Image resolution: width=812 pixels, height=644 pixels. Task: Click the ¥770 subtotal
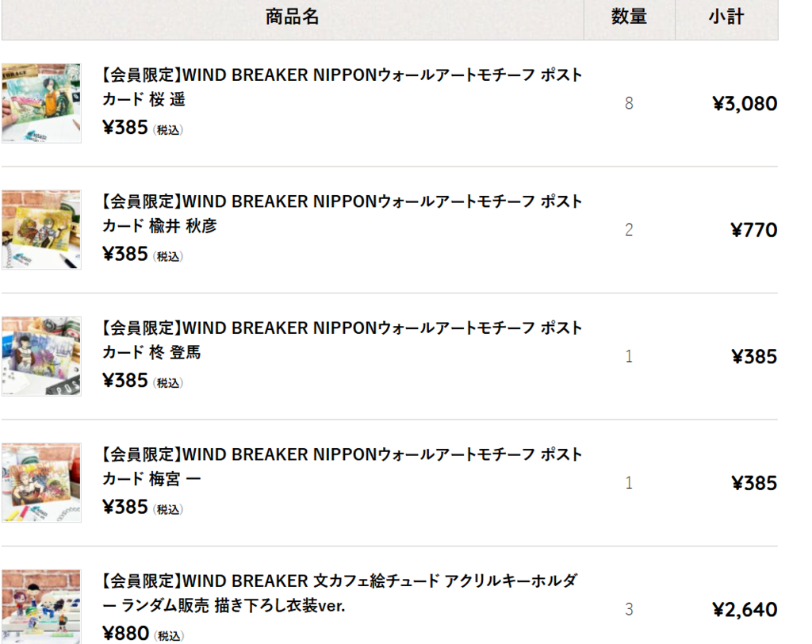754,230
